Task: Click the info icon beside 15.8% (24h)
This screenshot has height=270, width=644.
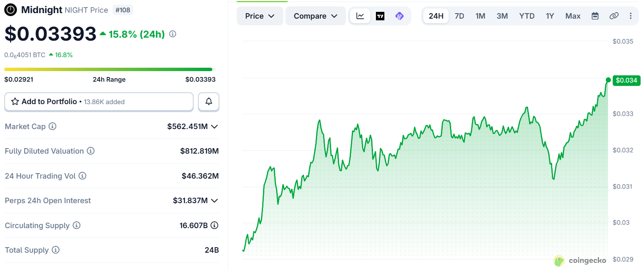Action: tap(173, 34)
